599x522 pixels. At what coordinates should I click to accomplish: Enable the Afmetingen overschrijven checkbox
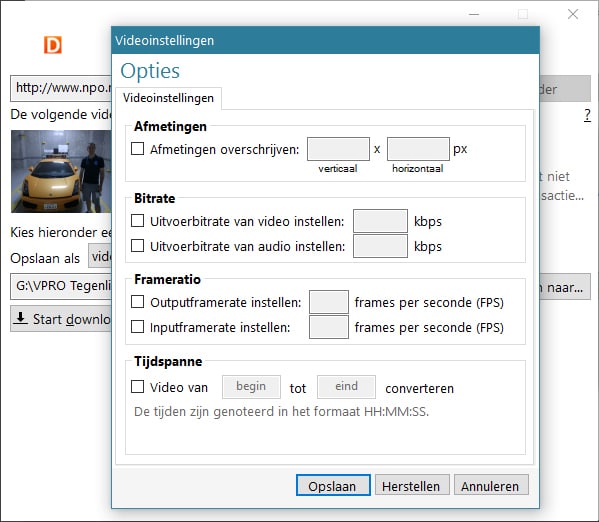pyautogui.click(x=138, y=149)
